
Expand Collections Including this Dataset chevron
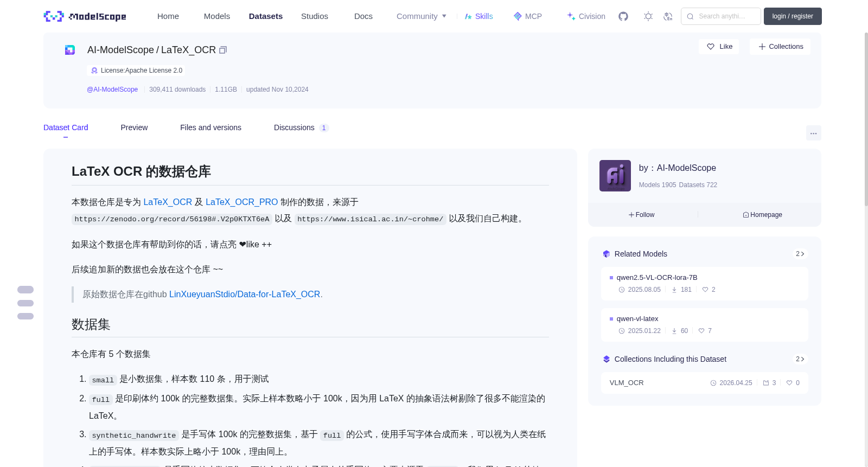pyautogui.click(x=800, y=359)
